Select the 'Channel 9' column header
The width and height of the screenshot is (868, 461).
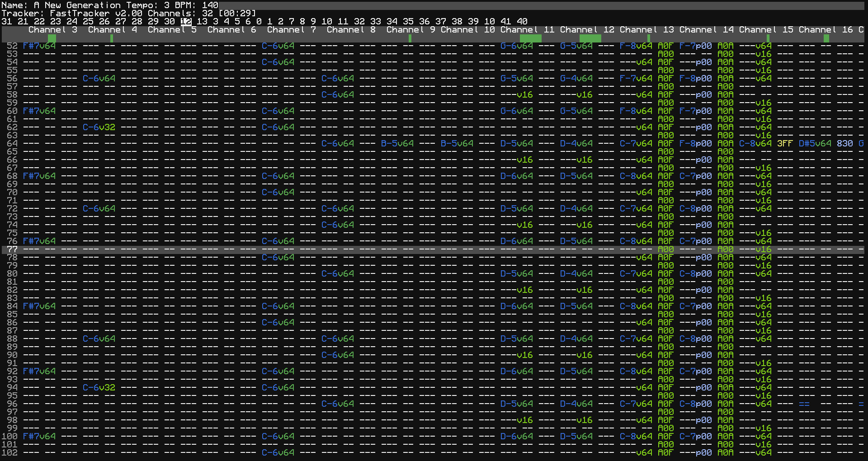(x=411, y=29)
